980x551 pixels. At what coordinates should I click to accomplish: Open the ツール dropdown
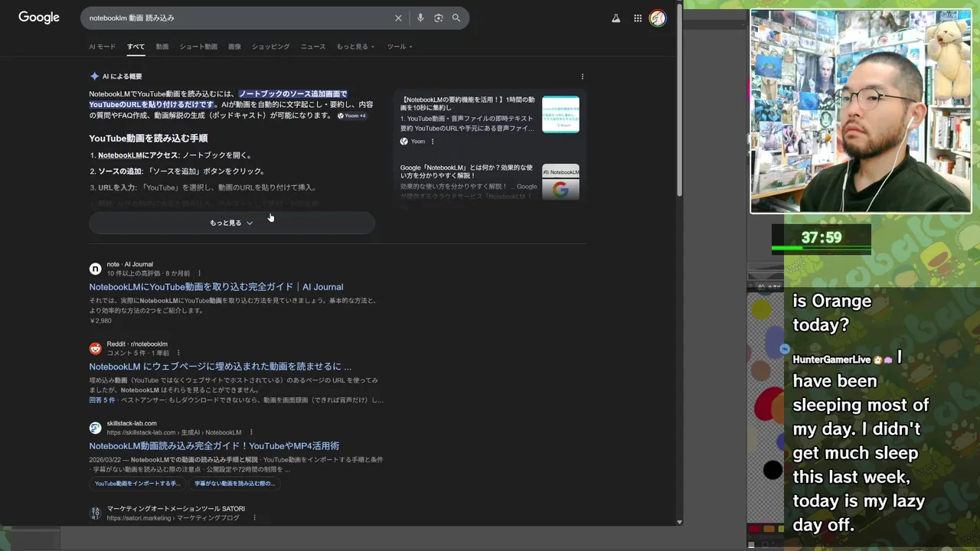coord(400,47)
